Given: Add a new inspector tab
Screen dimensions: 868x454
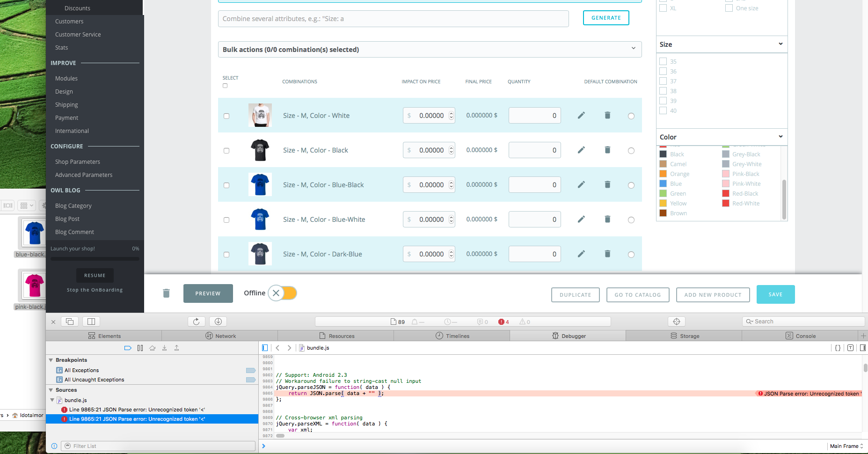Looking at the screenshot, I should (863, 336).
